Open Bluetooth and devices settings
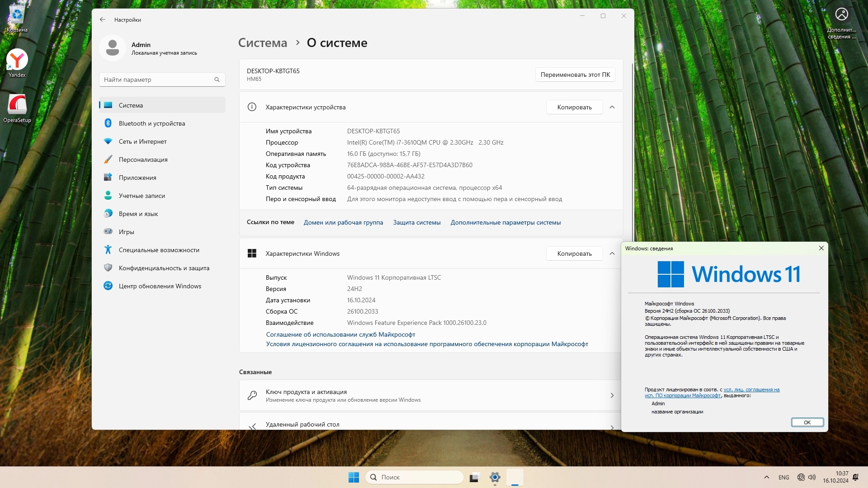This screenshot has width=868, height=488. (x=151, y=123)
